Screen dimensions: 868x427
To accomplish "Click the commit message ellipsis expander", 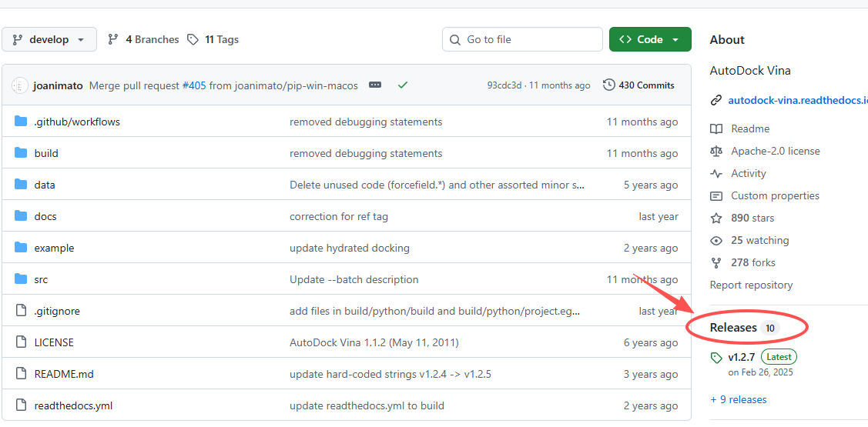I will (375, 85).
